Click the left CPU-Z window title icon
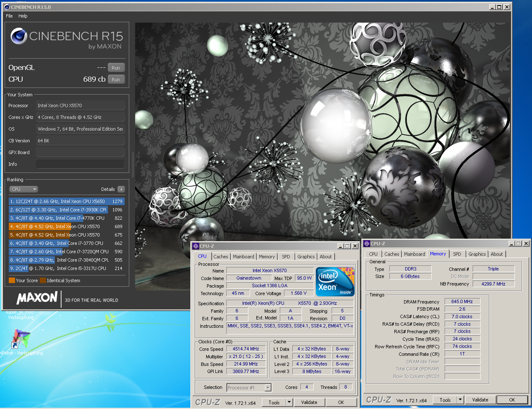The height and width of the screenshot is (409, 532). 195,246
